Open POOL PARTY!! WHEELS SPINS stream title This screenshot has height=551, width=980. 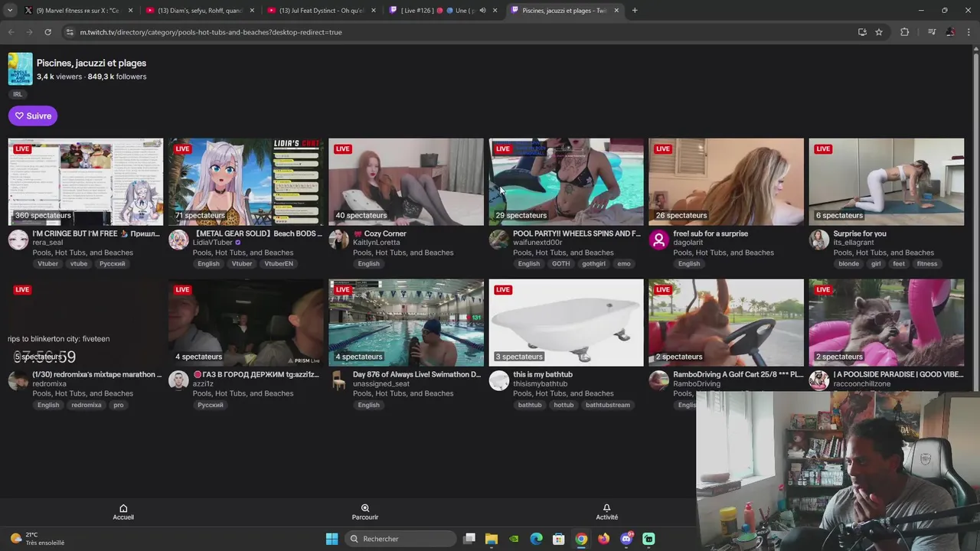(x=577, y=233)
